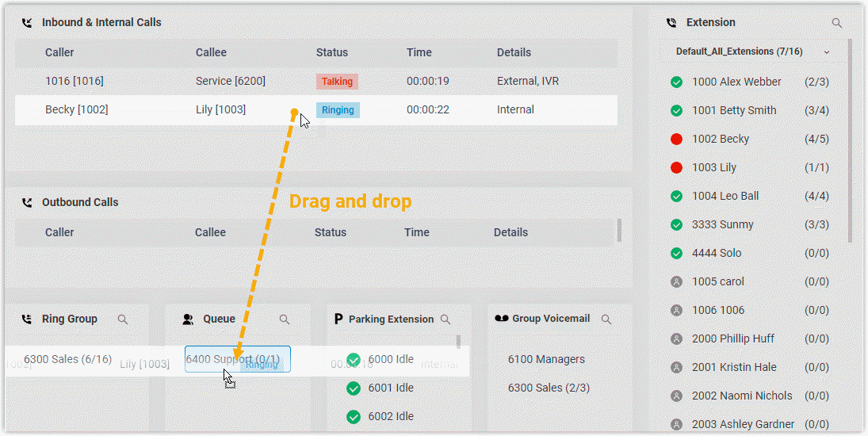This screenshot has width=868, height=436.
Task: Open 6100 Managers group voicemail
Action: (546, 359)
